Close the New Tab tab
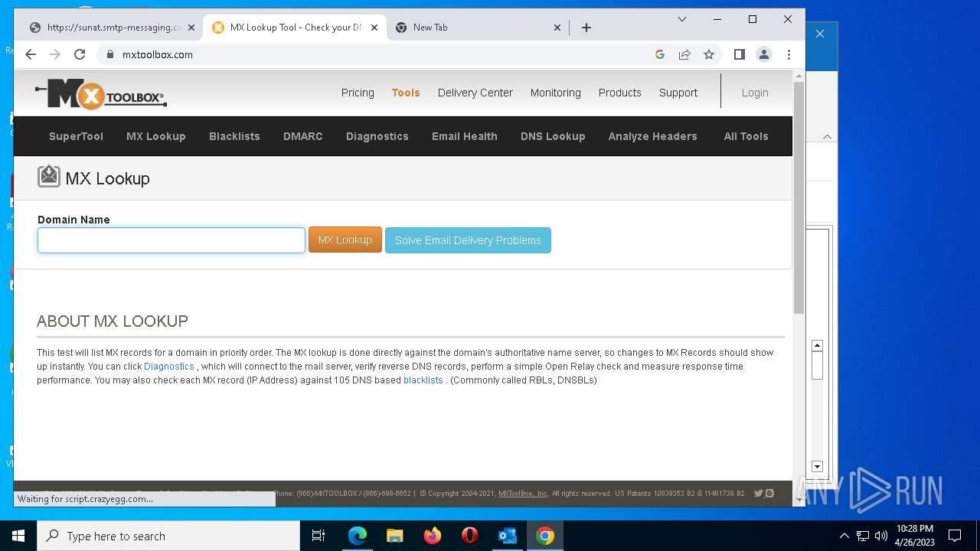980x551 pixels. pos(557,28)
